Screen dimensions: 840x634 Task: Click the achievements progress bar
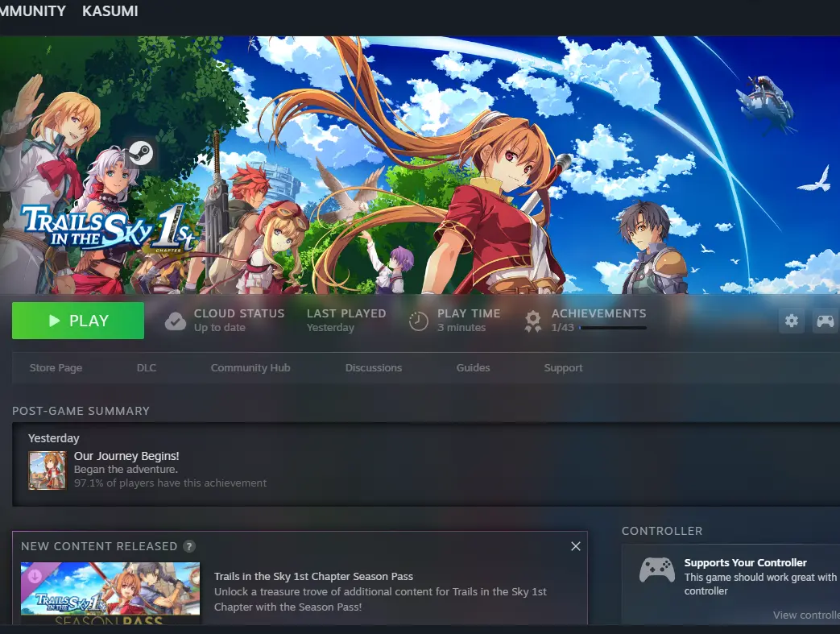click(613, 327)
